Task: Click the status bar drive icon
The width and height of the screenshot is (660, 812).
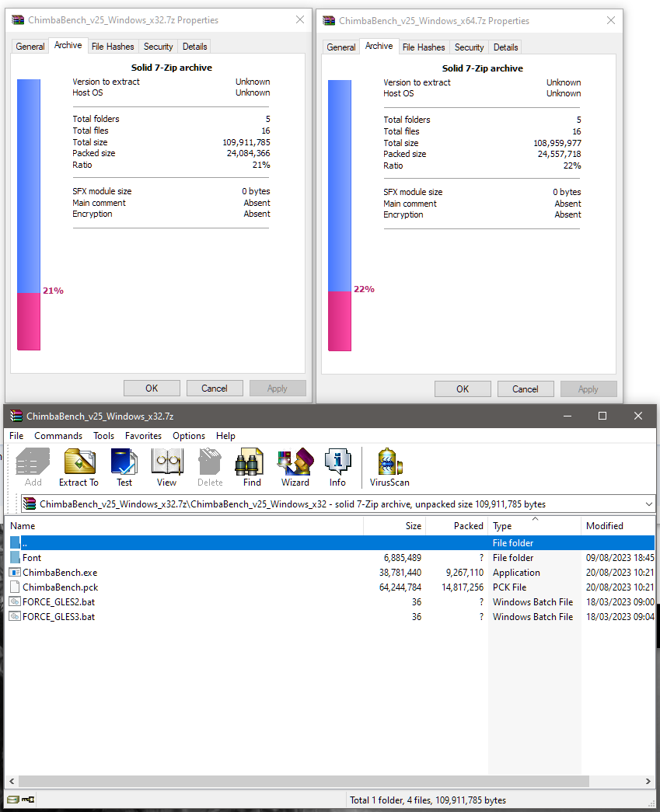Action: coord(13,800)
